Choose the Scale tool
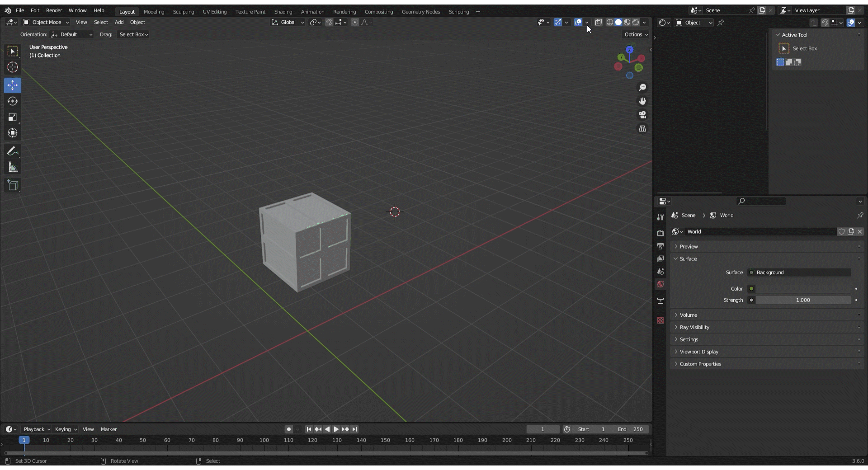Viewport: 868px width, 470px height. [x=13, y=117]
